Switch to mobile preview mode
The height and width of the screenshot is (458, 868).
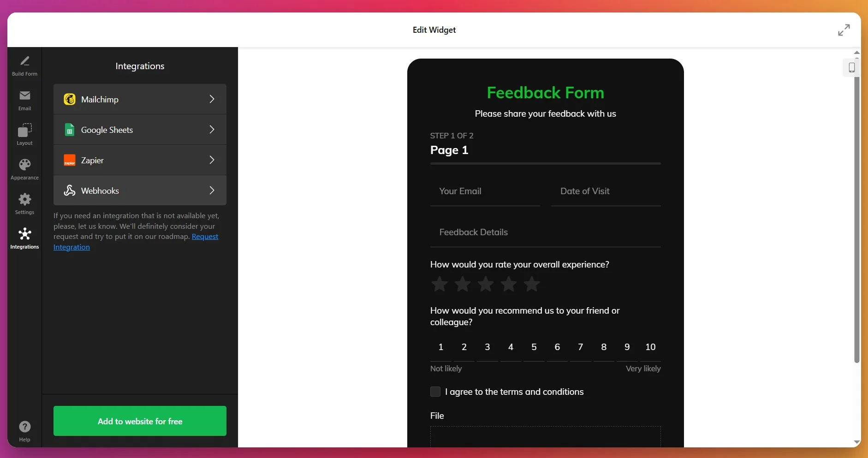click(851, 67)
